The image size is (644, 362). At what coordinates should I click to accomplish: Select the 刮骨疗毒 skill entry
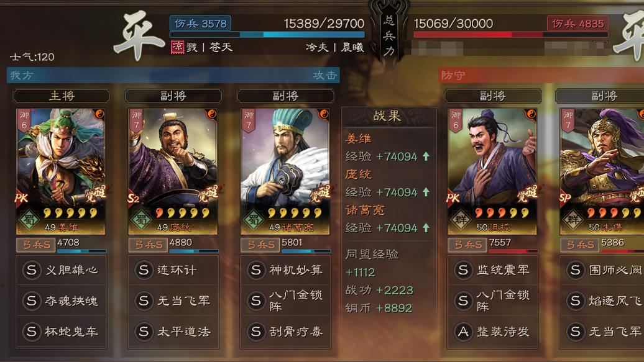pos(285,331)
